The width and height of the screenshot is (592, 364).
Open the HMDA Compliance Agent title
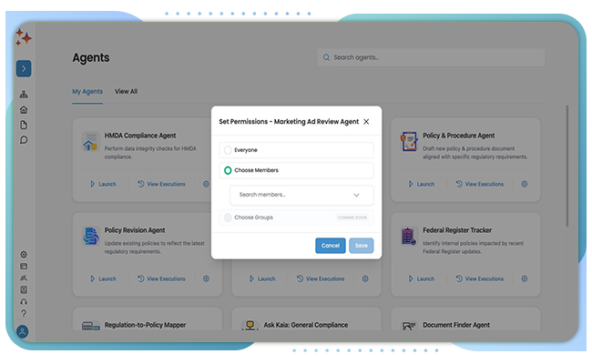click(140, 136)
